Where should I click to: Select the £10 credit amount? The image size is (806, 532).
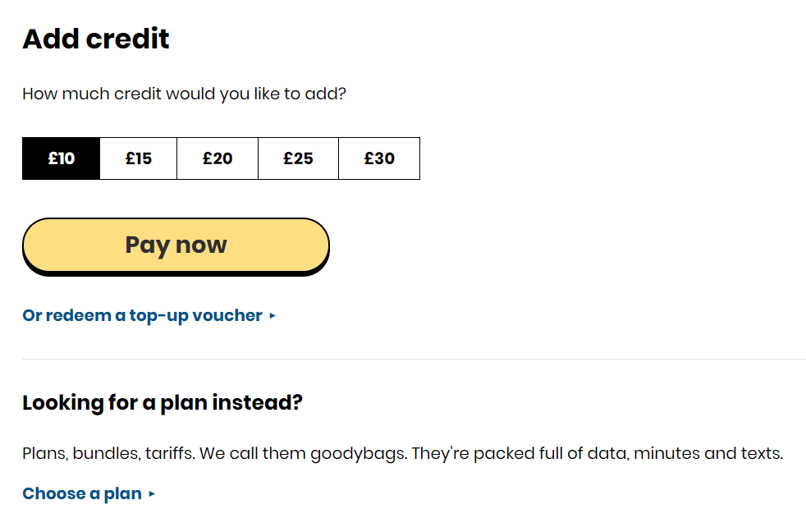pos(62,158)
